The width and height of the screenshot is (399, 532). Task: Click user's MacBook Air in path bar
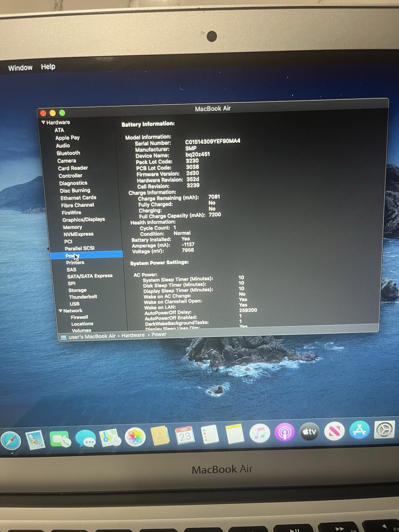click(x=92, y=336)
